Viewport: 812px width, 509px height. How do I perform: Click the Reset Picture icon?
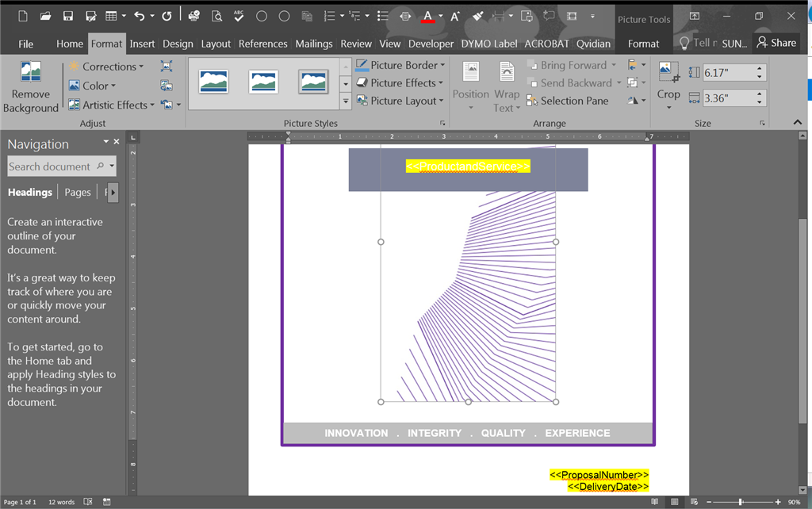(x=167, y=105)
